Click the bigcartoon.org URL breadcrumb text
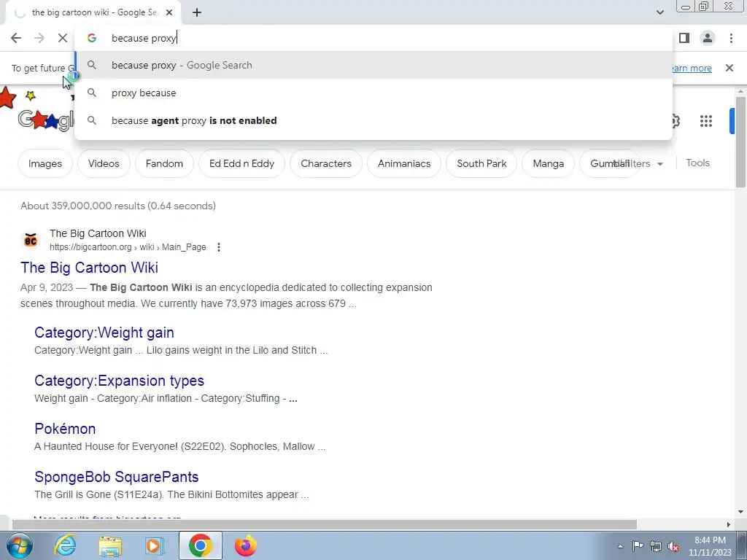The height and width of the screenshot is (560, 747). tap(128, 247)
